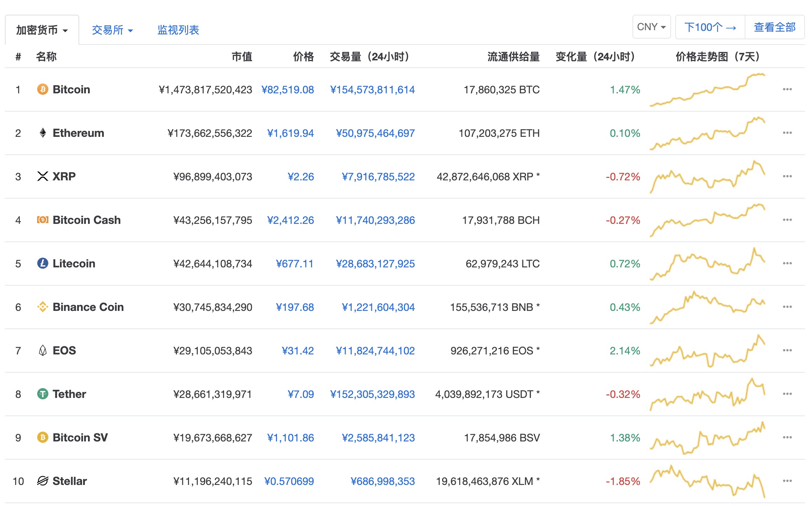
Task: Go to the next 100 coins (下100个)
Action: click(710, 27)
